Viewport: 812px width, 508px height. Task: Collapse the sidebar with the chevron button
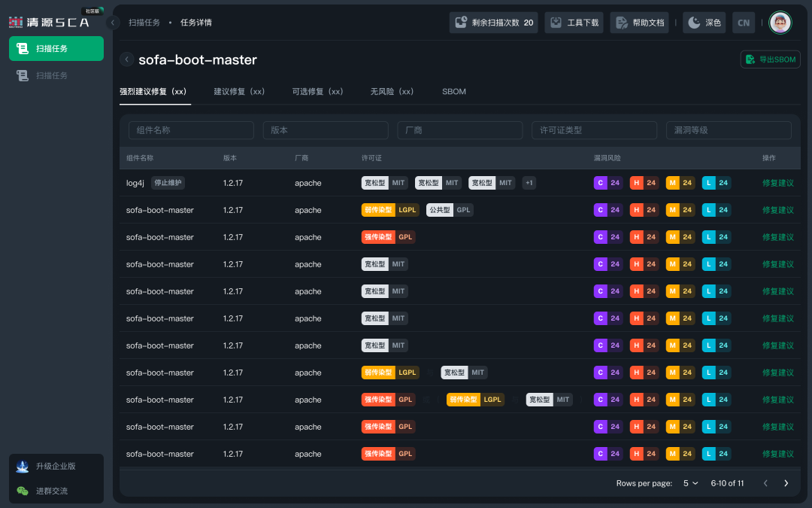click(112, 23)
